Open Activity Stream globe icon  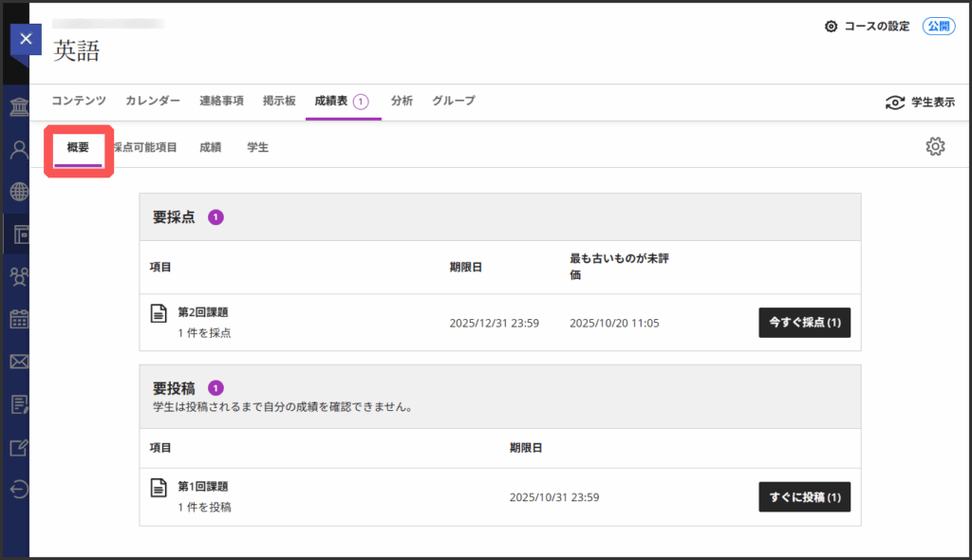click(19, 192)
